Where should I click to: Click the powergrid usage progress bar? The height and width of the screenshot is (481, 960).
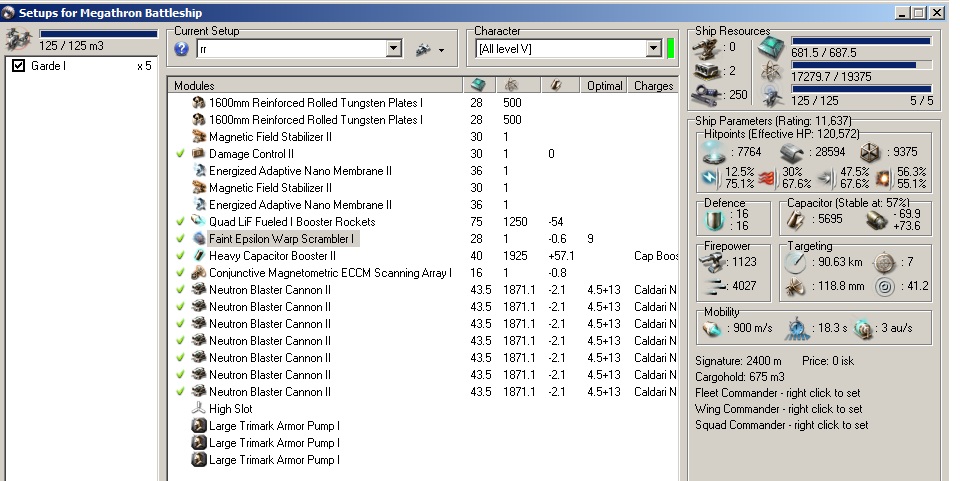861,65
